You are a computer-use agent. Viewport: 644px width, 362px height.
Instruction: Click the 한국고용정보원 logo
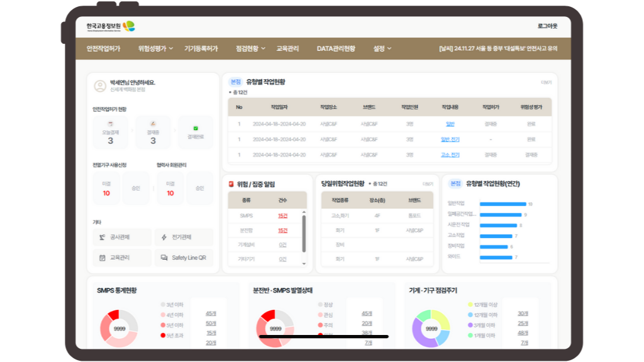pos(110,26)
